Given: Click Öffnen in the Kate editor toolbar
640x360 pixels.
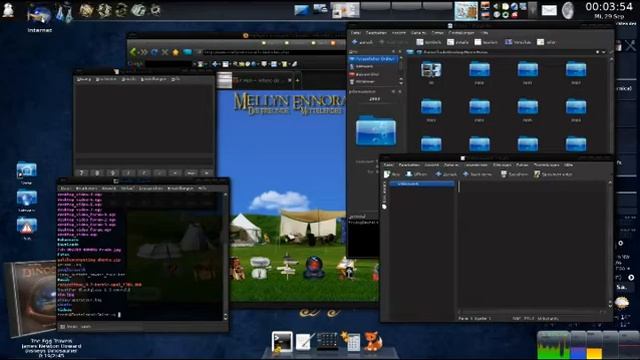Looking at the screenshot, I should pos(416,174).
